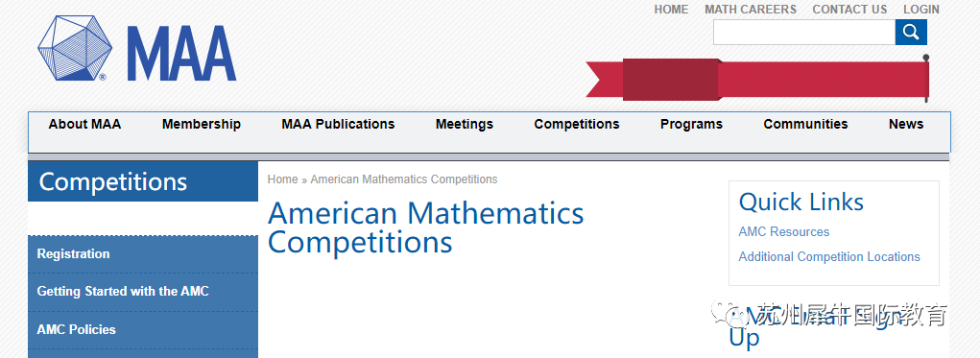Open the Membership menu
The height and width of the screenshot is (358, 980).
202,125
